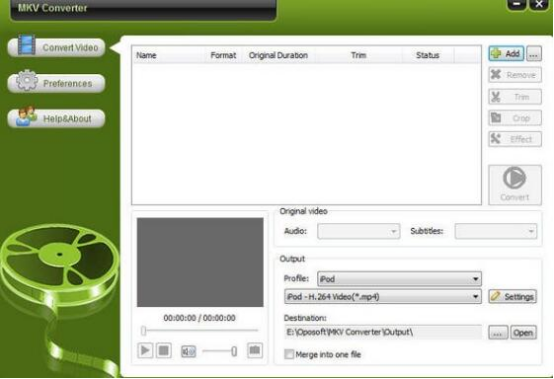Browse for destination folder with ellipsis button
The image size is (554, 379).
tap(498, 333)
